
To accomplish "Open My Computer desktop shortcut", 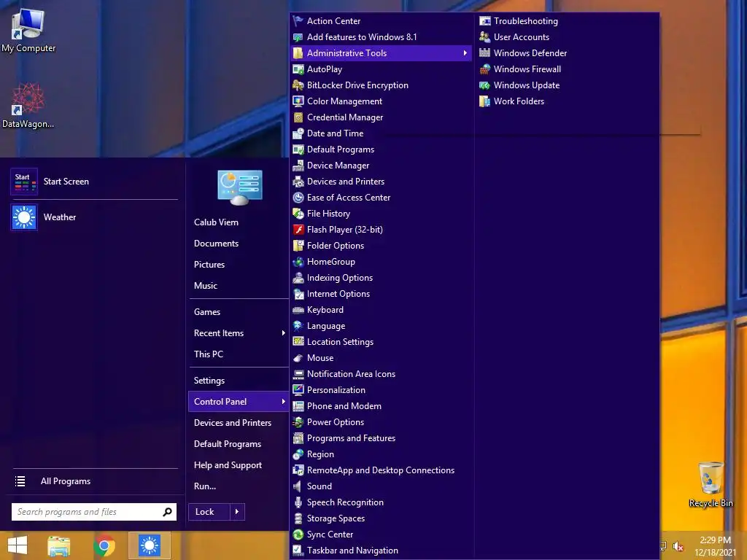I will coord(28,30).
